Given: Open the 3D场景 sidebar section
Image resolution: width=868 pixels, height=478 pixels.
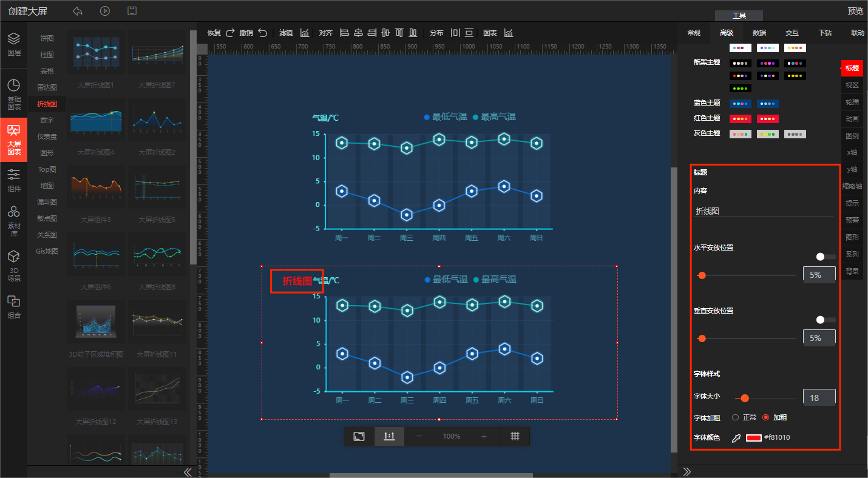Looking at the screenshot, I should coord(13,266).
